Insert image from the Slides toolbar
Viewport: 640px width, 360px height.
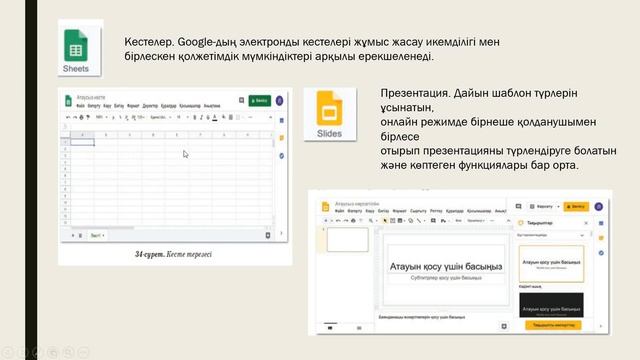tap(400, 221)
